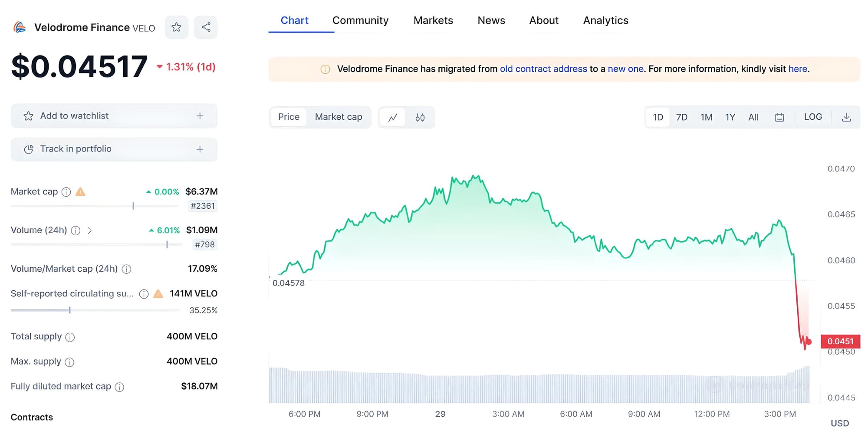Click the 0.04578 opening price label
The height and width of the screenshot is (434, 868).
pyautogui.click(x=289, y=283)
